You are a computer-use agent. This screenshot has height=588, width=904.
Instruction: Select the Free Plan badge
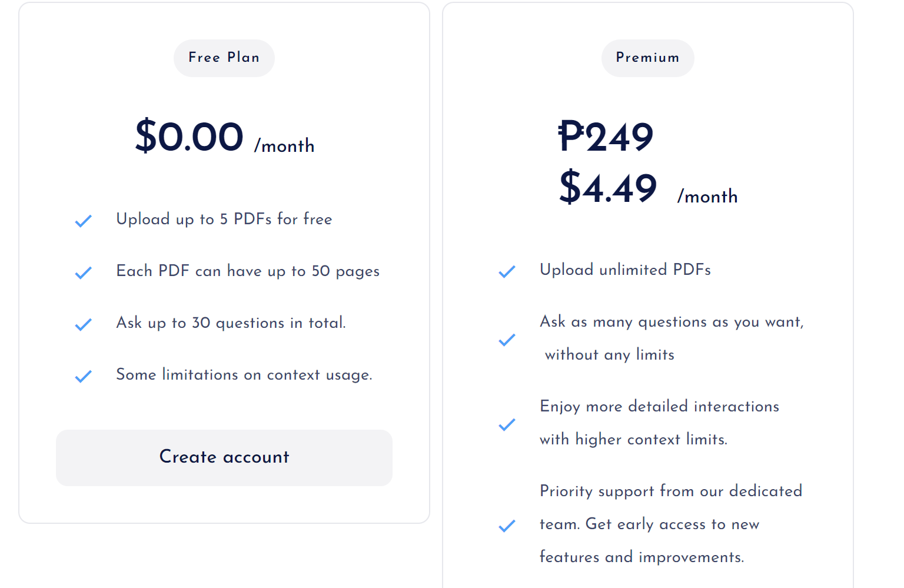(x=224, y=58)
